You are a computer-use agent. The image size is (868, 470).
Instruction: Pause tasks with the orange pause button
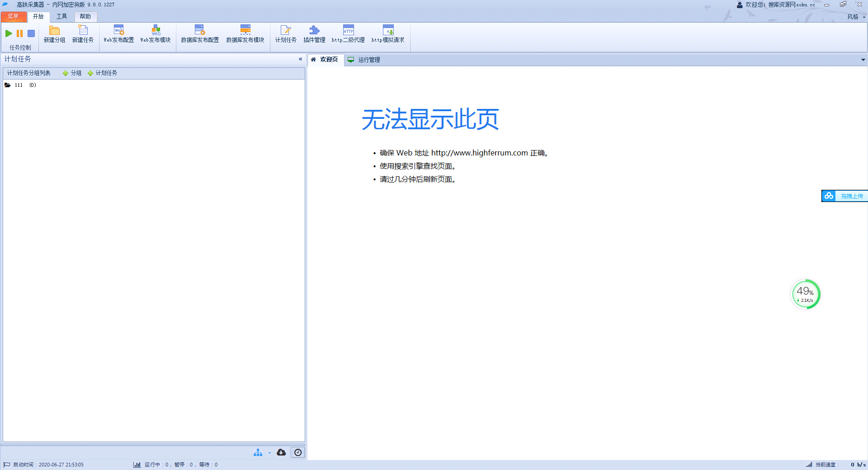point(19,33)
